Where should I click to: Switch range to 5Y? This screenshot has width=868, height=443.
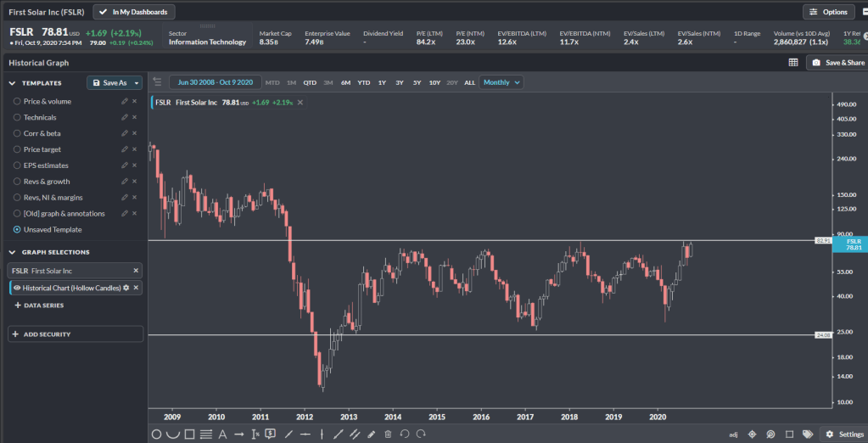pyautogui.click(x=417, y=82)
